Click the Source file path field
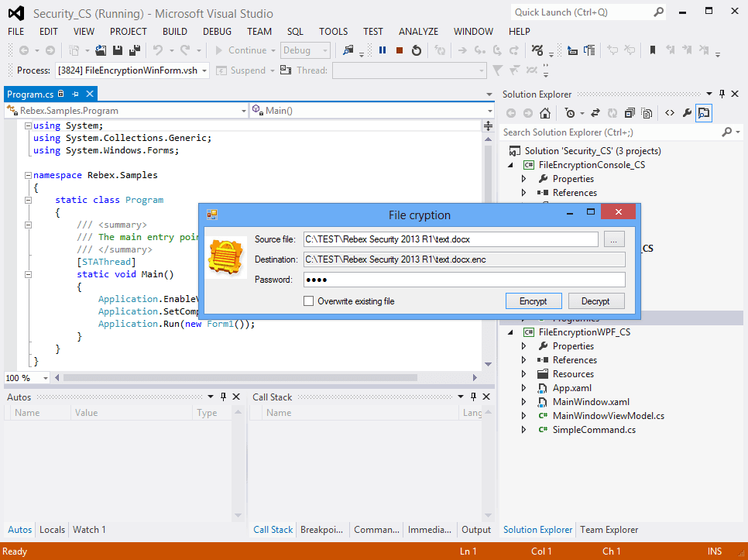 [x=451, y=239]
